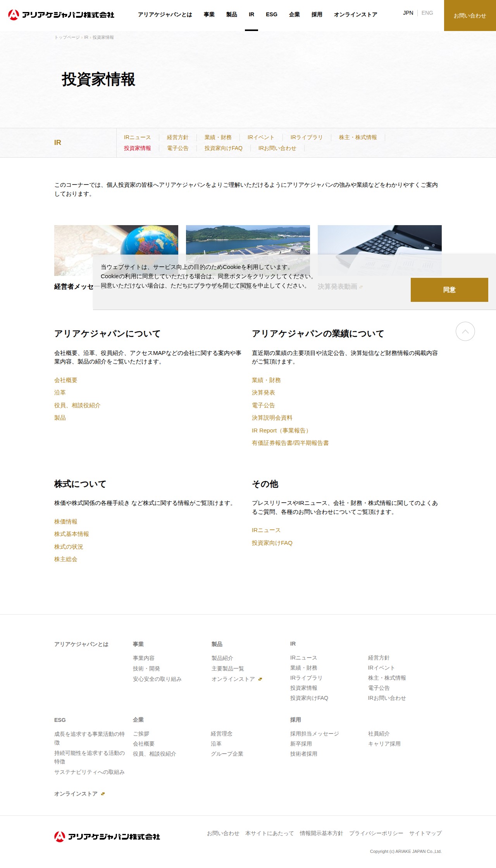Screen dimensions: 496x868
Task: Switch language to JPN
Action: [x=408, y=13]
